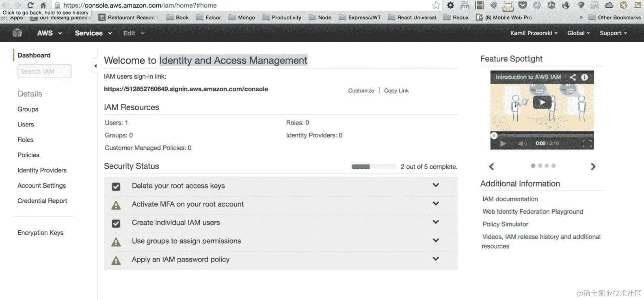Click the share icon on the video

[573, 77]
